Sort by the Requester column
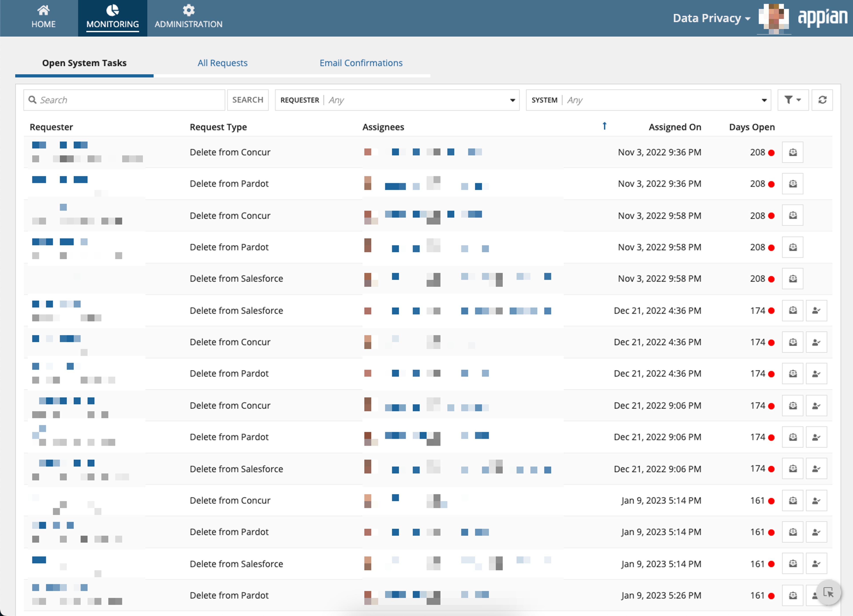This screenshot has height=616, width=853. click(52, 127)
